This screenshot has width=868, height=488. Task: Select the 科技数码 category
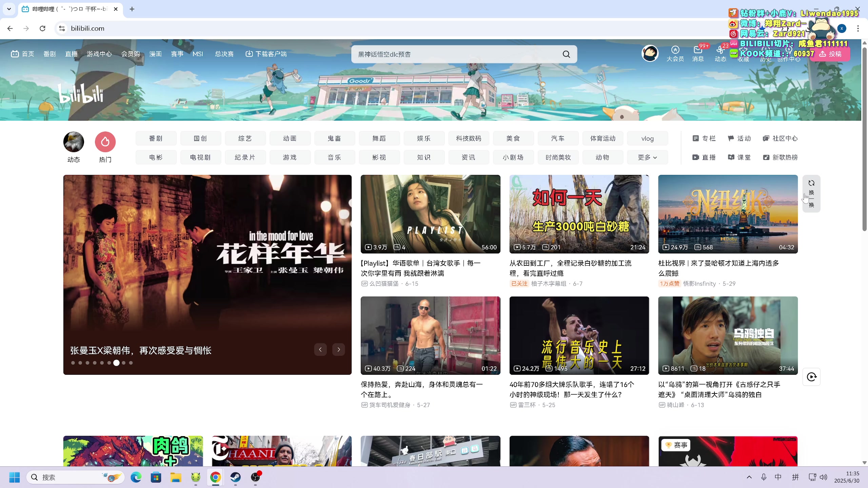click(469, 138)
